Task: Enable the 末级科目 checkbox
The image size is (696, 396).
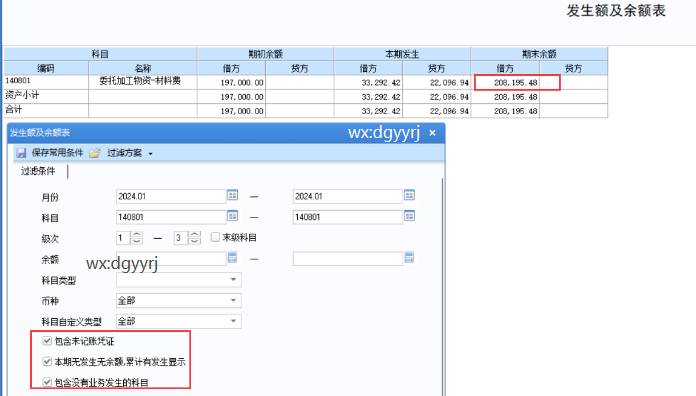Action: click(x=215, y=237)
